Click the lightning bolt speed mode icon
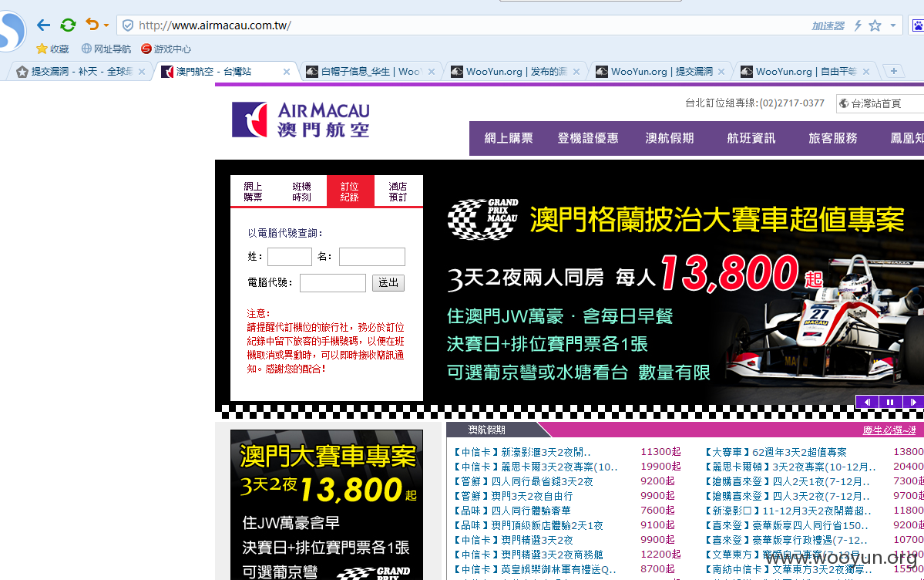This screenshot has height=580, width=924. 858,25
